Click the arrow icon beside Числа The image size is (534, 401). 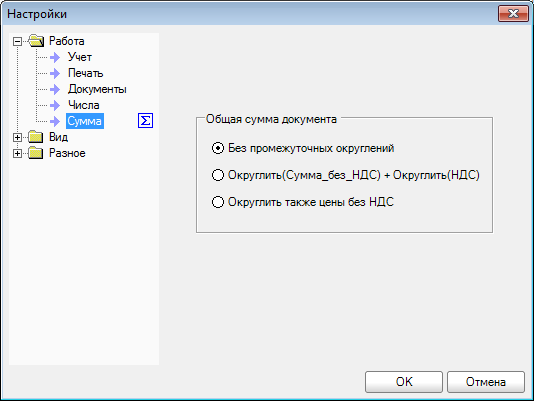(x=55, y=105)
